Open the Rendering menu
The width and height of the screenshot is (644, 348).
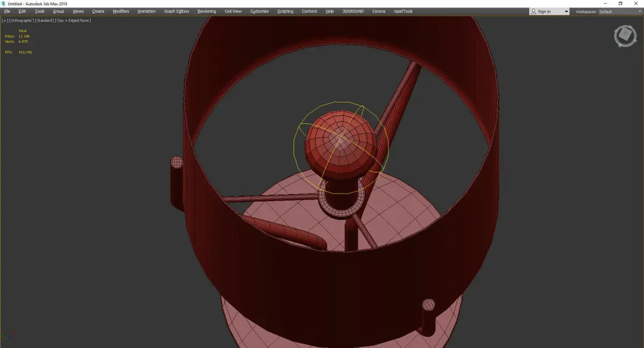(207, 11)
